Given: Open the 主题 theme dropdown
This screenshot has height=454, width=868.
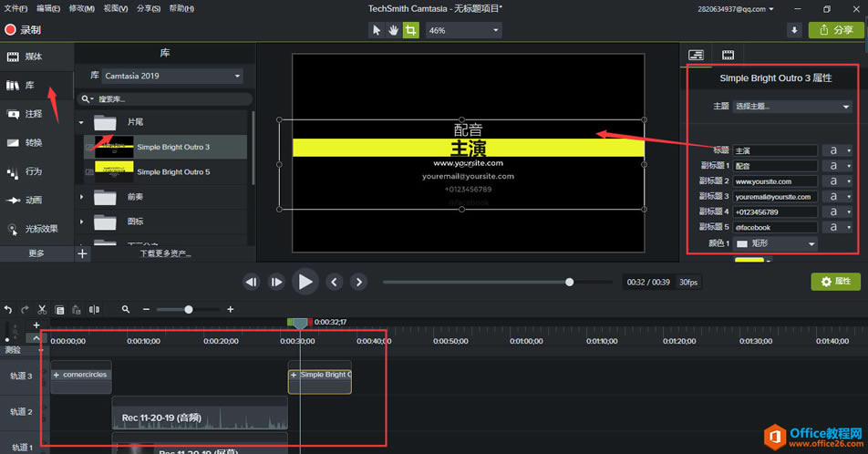Looking at the screenshot, I should pyautogui.click(x=792, y=107).
